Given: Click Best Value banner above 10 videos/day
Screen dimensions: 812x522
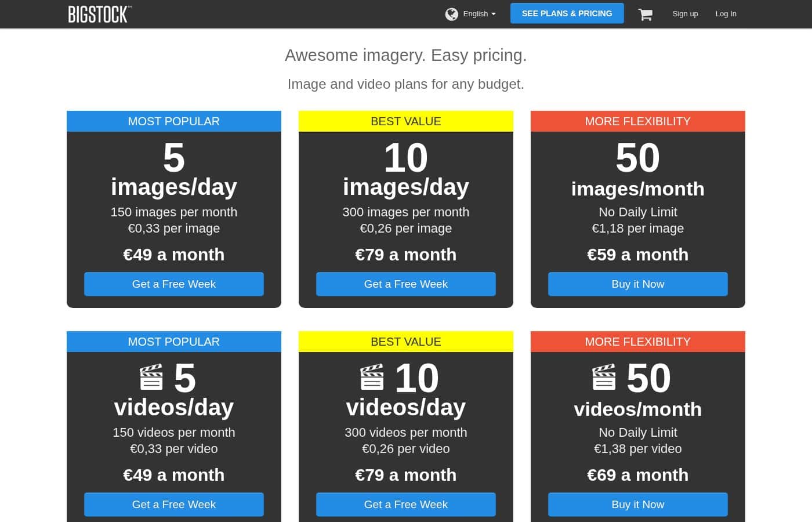Looking at the screenshot, I should [406, 342].
